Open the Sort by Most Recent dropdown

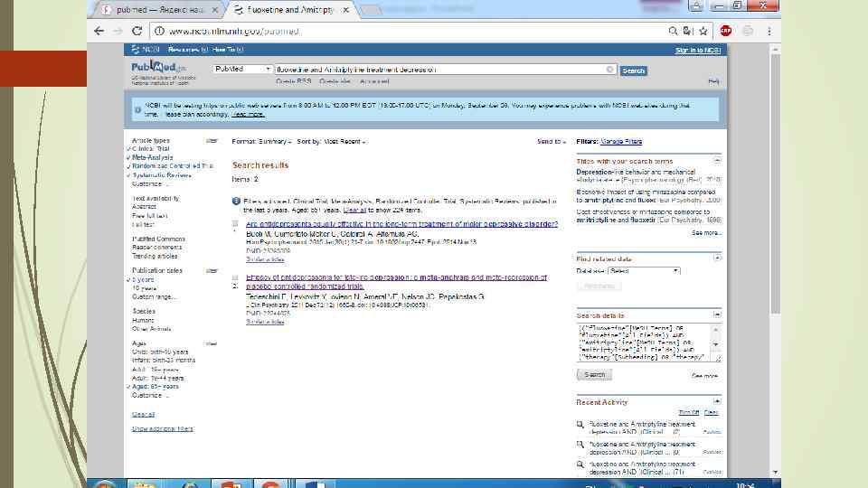331,142
